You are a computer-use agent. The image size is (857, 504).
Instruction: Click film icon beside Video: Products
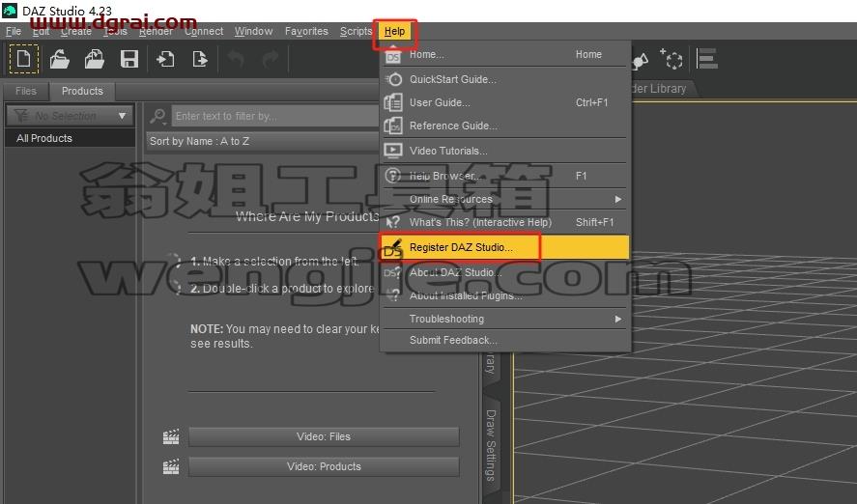(x=171, y=466)
